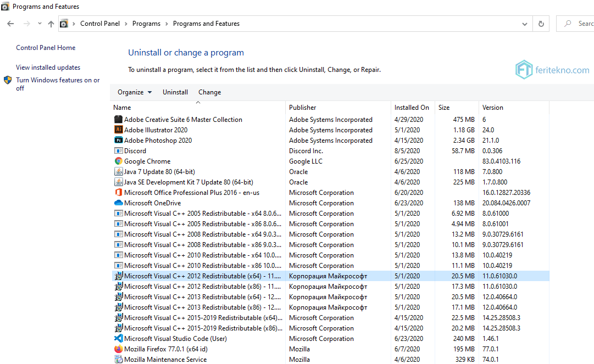
Task: Select Microsoft Visual C++ 2015-2019 Redistributable (x86)
Action: click(x=203, y=328)
